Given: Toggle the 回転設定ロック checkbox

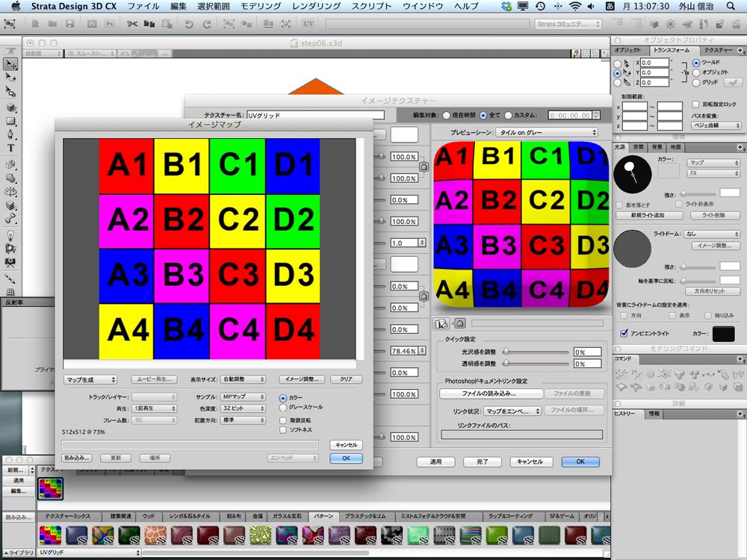Looking at the screenshot, I should pos(695,105).
